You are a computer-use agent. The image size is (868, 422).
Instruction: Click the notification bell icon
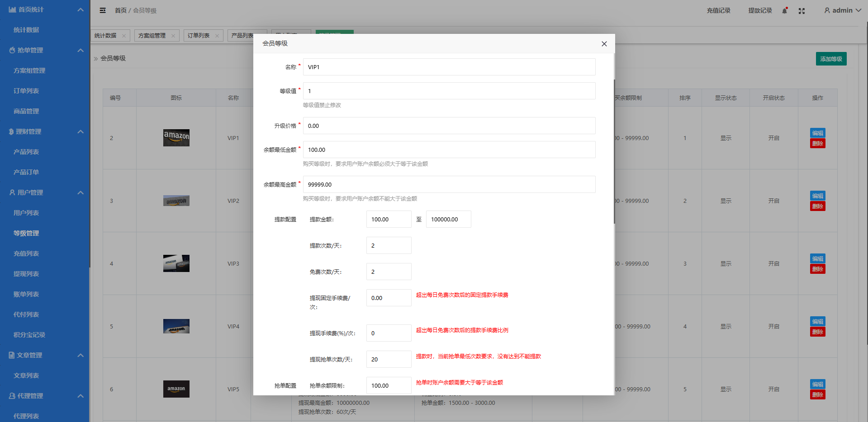pyautogui.click(x=785, y=10)
